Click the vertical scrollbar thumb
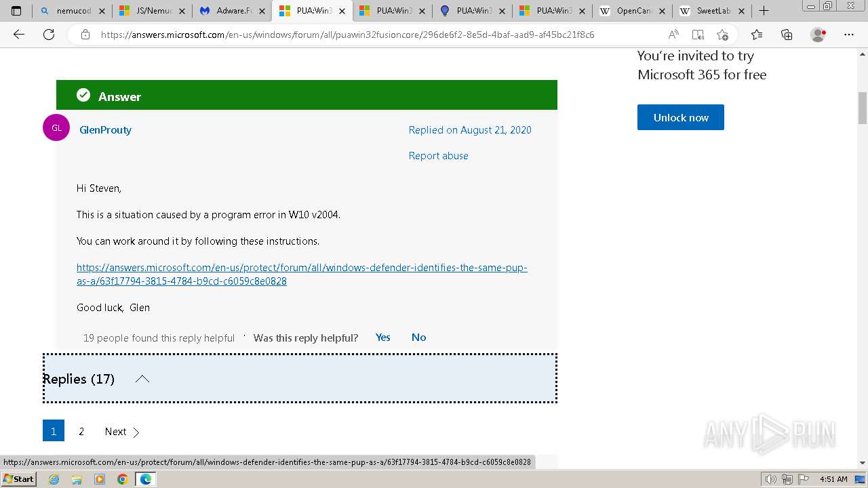This screenshot has width=868, height=488. (863, 108)
